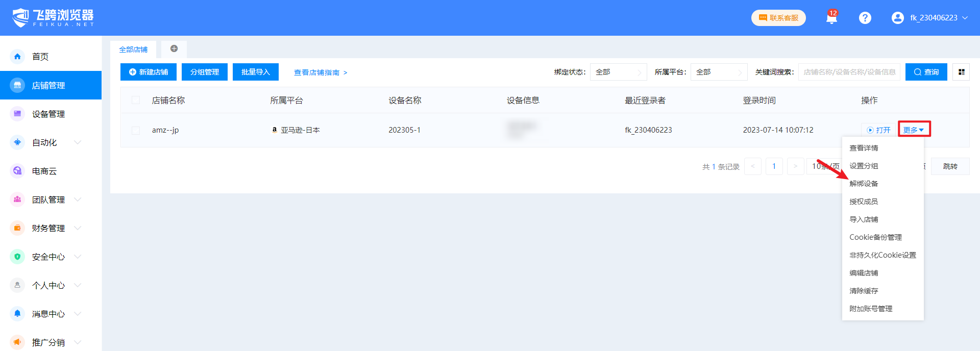
Task: Open the 查看店铺指南 link
Action: pos(320,72)
